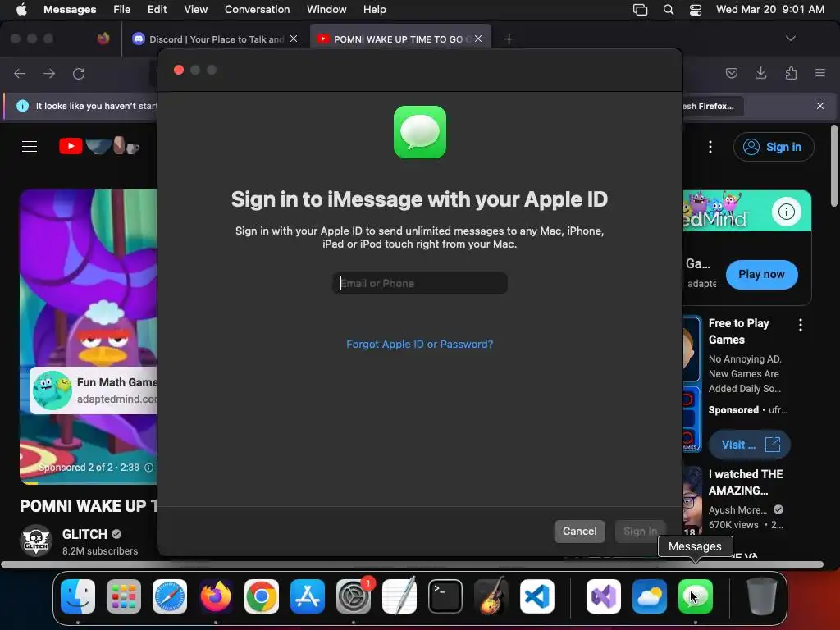The image size is (840, 630).
Task: Open the File menu
Action: click(x=121, y=10)
